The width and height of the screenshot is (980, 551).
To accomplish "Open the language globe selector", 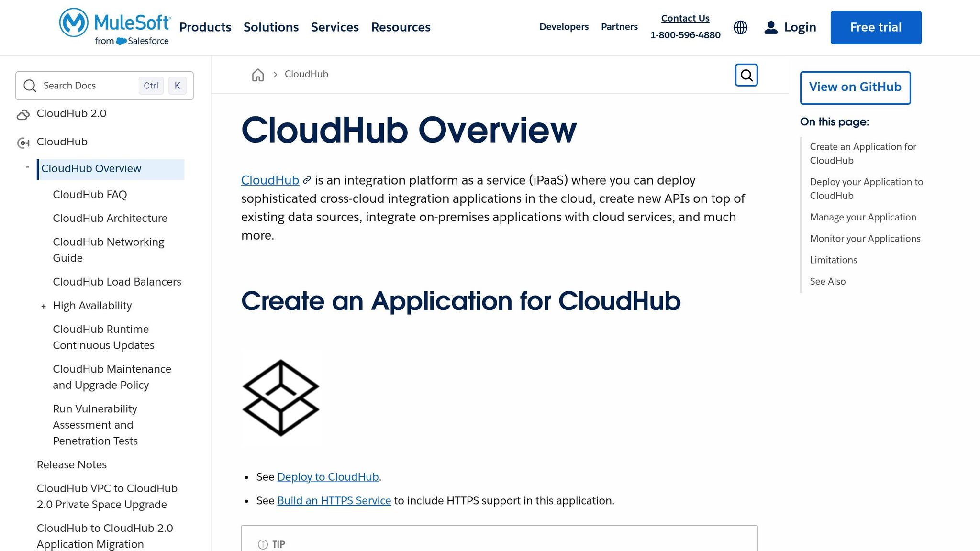I will pyautogui.click(x=741, y=27).
